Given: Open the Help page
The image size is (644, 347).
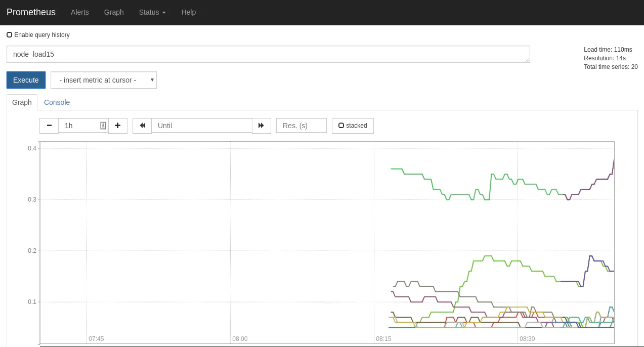Looking at the screenshot, I should click(x=188, y=12).
